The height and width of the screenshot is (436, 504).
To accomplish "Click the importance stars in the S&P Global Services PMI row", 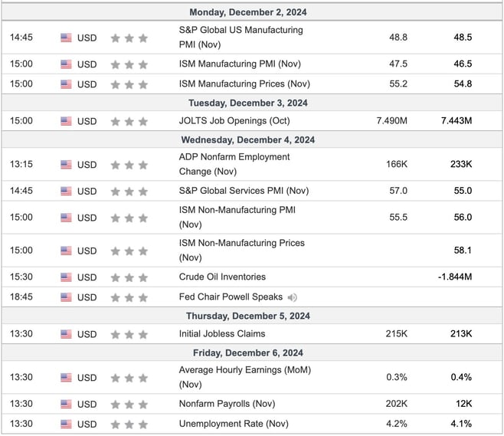I will point(129,192).
